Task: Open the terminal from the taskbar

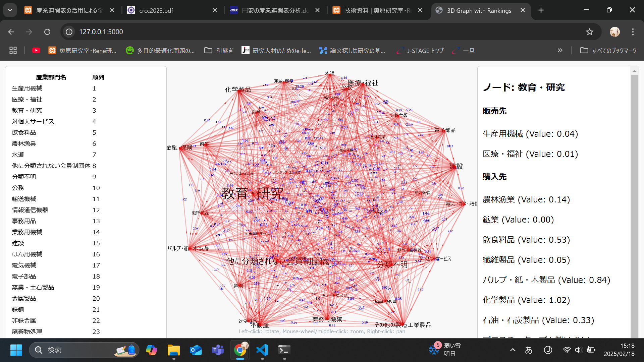Action: (284, 350)
